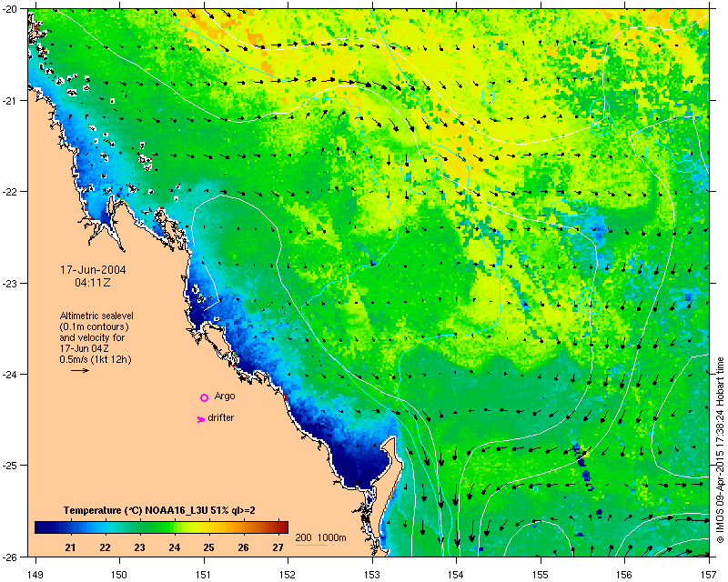Click the magenta Argo circle marker in legend
Screen dimensions: 728x582
[204, 397]
